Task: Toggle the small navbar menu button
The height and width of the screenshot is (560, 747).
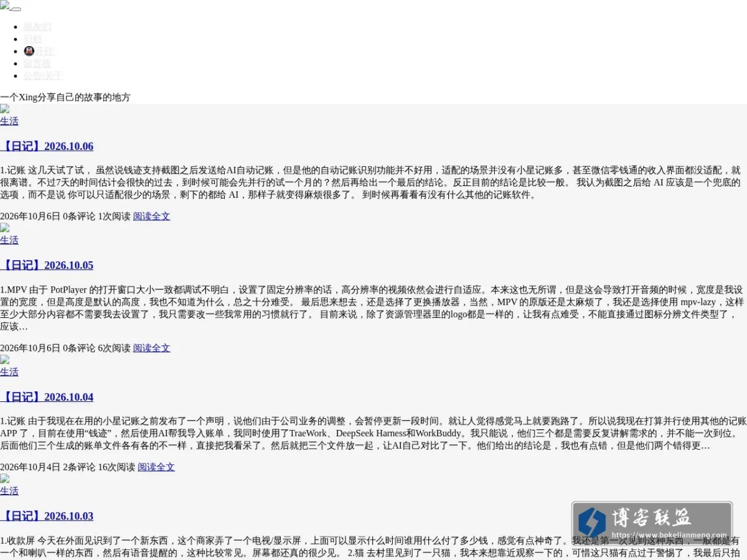Action: [16, 9]
